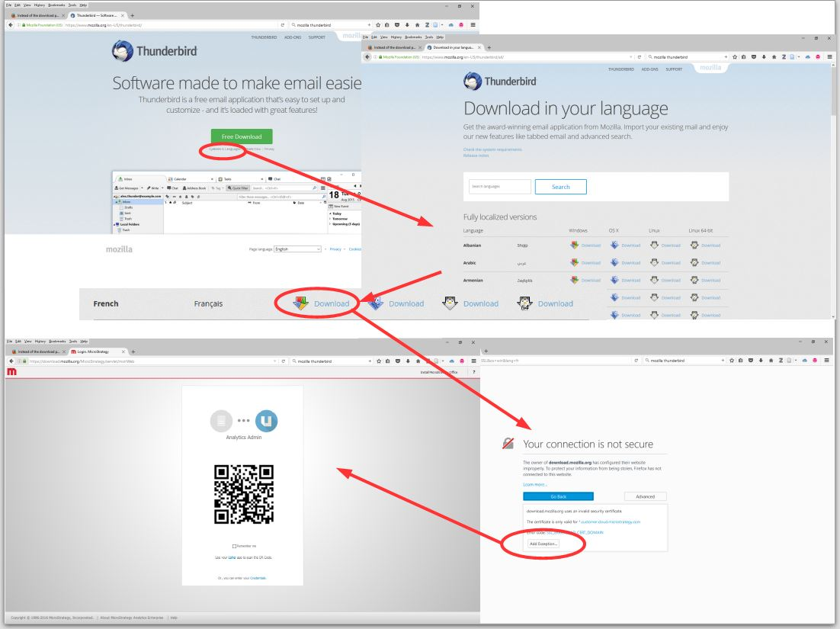Image resolution: width=840 pixels, height=629 pixels.
Task: Click Usher badge icon above Analytics Admin
Action: click(266, 421)
